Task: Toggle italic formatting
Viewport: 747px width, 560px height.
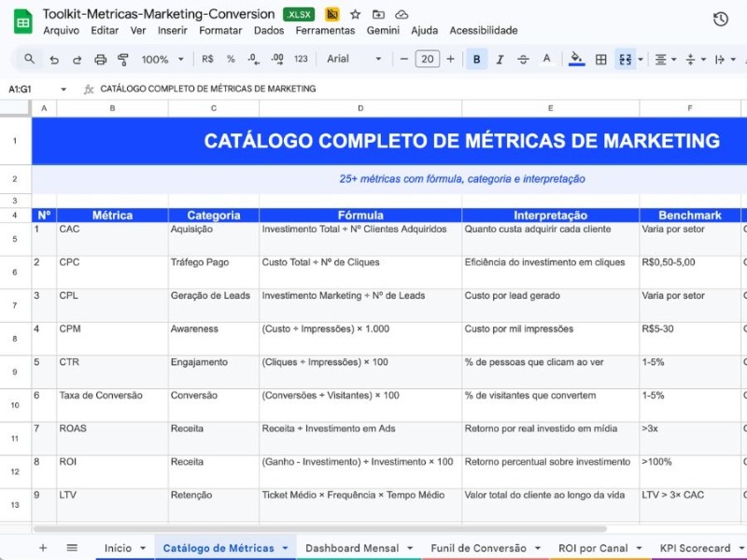Action: [x=500, y=59]
